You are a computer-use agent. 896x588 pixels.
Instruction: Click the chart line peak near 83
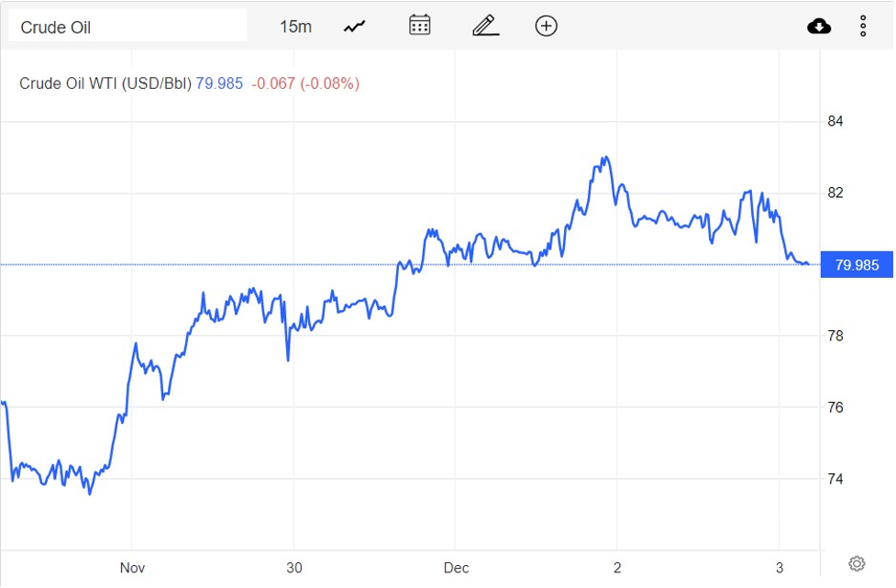(604, 159)
